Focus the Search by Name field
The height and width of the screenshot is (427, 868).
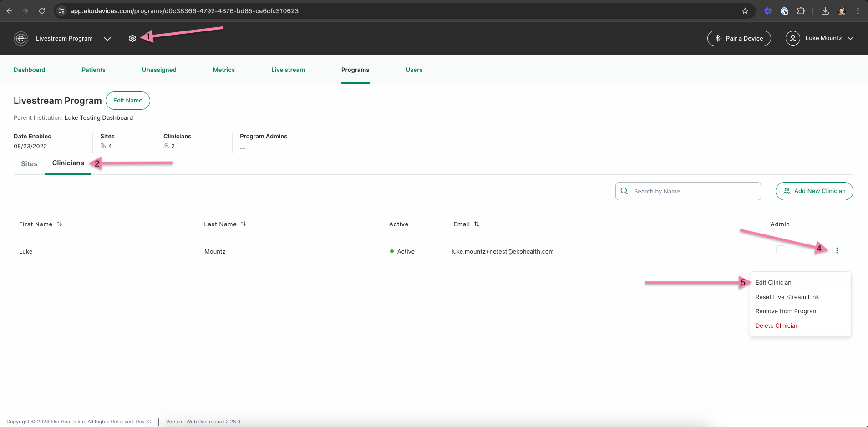pos(688,191)
